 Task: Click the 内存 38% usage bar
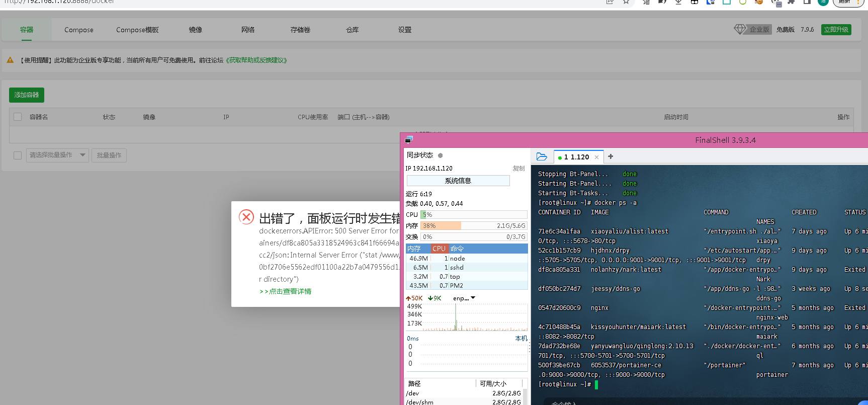click(x=474, y=226)
